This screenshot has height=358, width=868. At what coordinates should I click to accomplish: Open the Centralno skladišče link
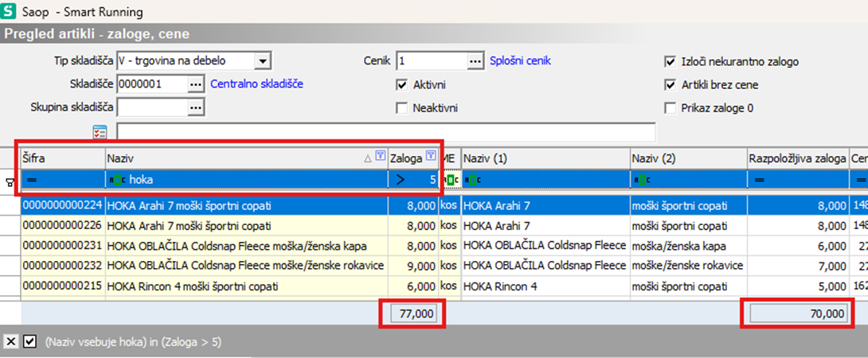click(256, 84)
